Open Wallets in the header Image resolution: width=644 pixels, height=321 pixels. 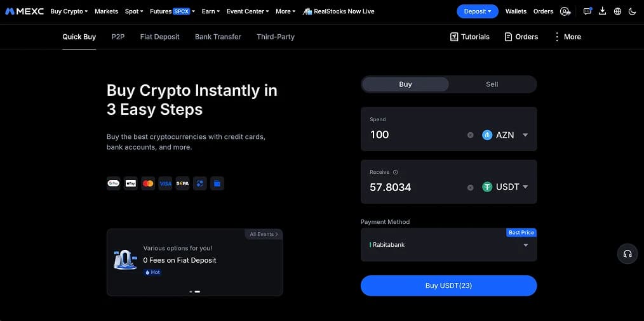tap(516, 11)
